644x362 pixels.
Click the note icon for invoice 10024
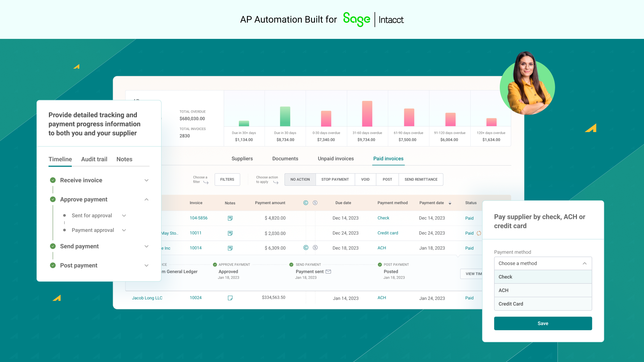230,298
